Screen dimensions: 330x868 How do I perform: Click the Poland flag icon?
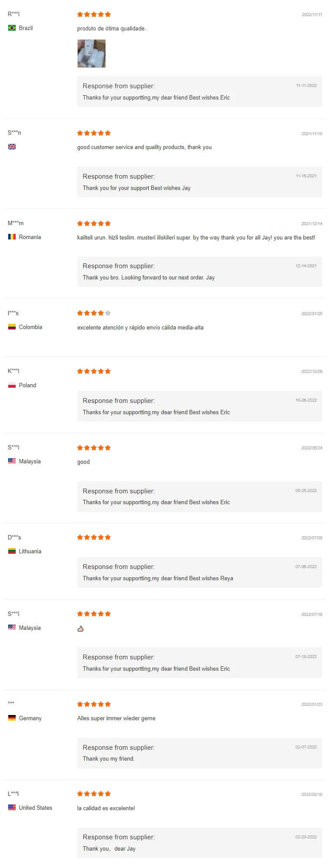[12, 385]
